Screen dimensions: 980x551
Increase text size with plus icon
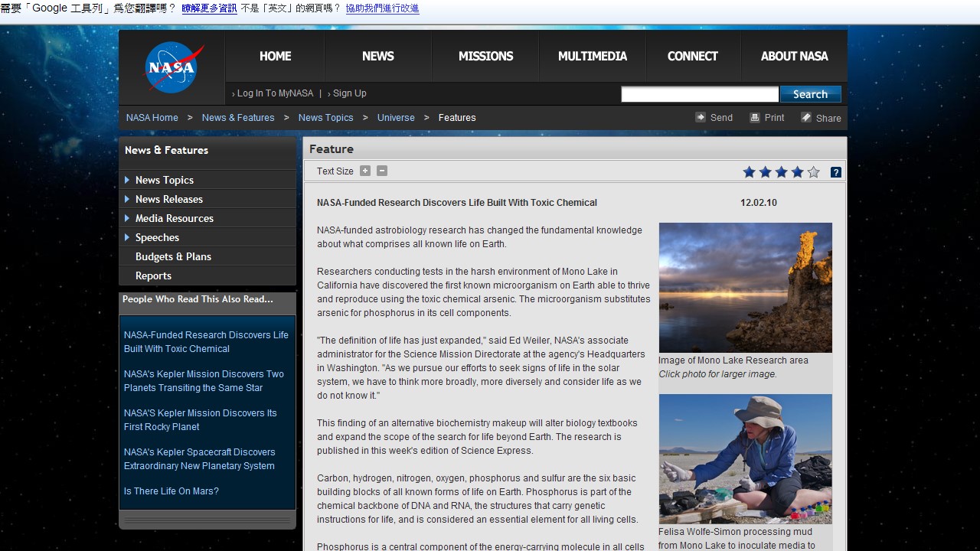tap(365, 171)
